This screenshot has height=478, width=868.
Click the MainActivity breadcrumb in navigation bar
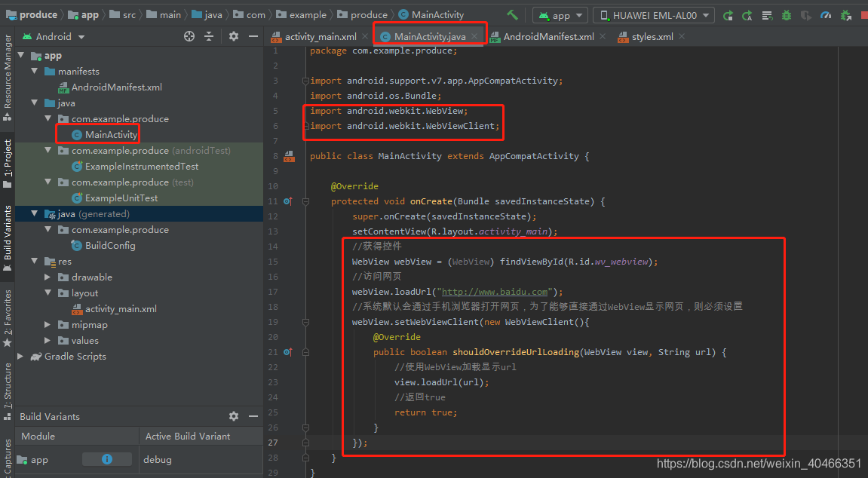[431, 15]
